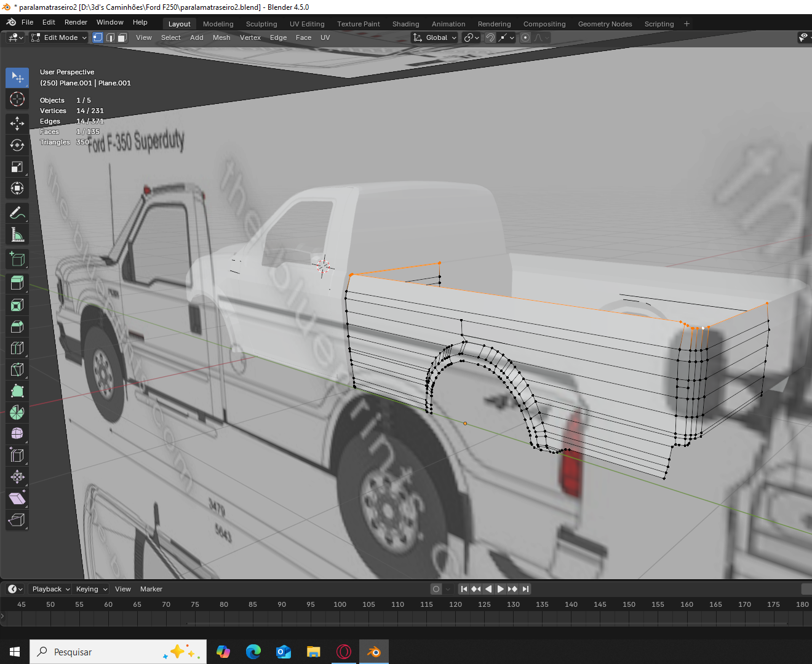812x664 pixels.
Task: Enable vertex select mode
Action: tap(98, 38)
